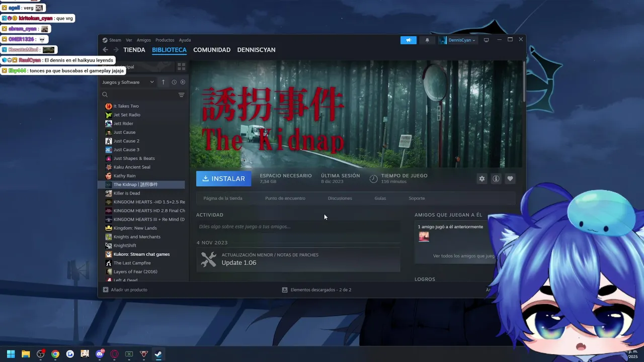Open the announcements megaphone button
The height and width of the screenshot is (362, 644).
[409, 40]
